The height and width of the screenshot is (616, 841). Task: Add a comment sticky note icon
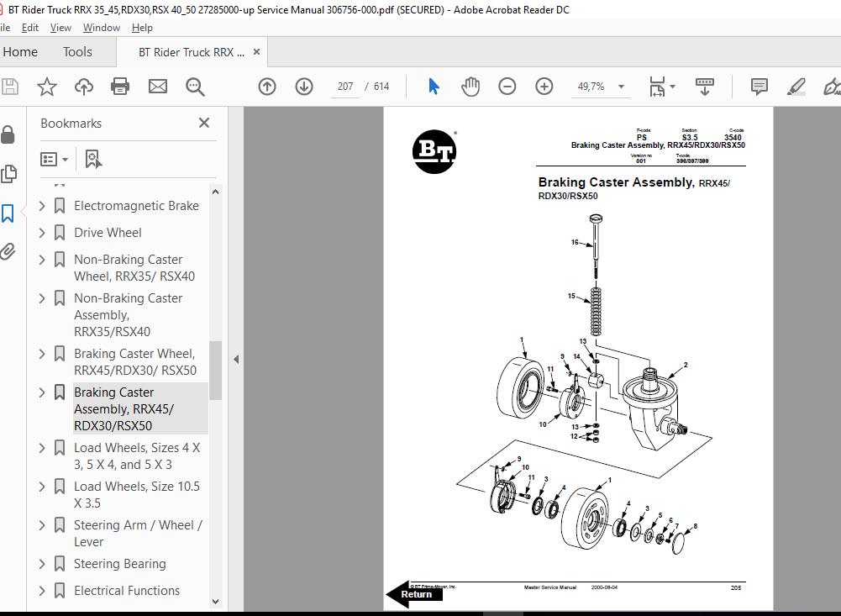click(759, 87)
